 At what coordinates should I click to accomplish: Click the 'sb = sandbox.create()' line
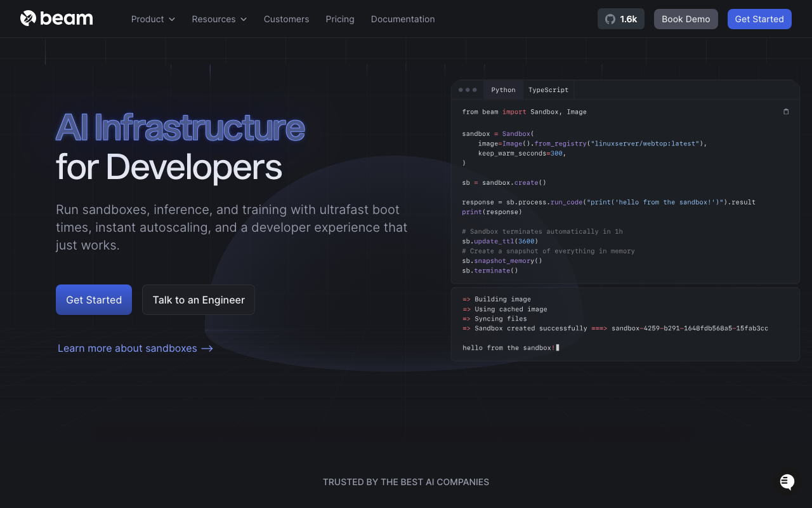pyautogui.click(x=504, y=183)
